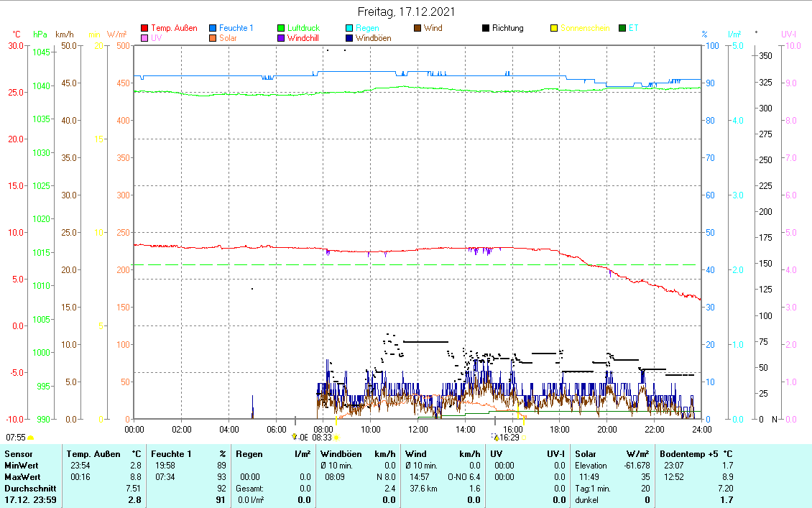The image size is (812, 508).
Task: Click the green Luftdruck legend square
Action: coord(282,29)
